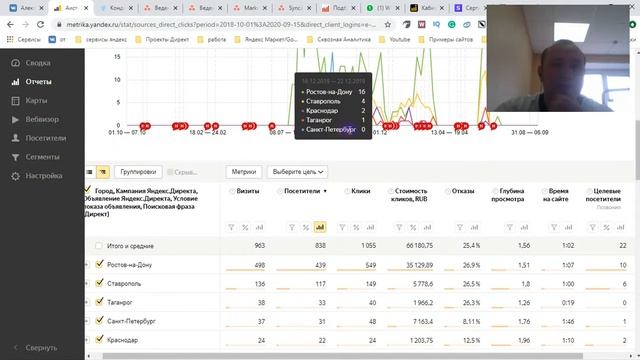Open filter for Глубина просмотра column
This screenshot has height=360, width=640.
click(510, 227)
